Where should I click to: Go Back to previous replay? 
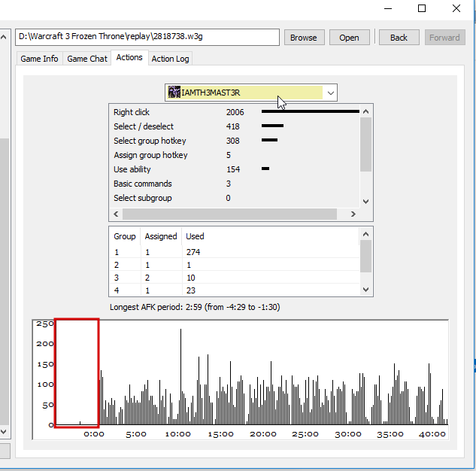coord(399,38)
